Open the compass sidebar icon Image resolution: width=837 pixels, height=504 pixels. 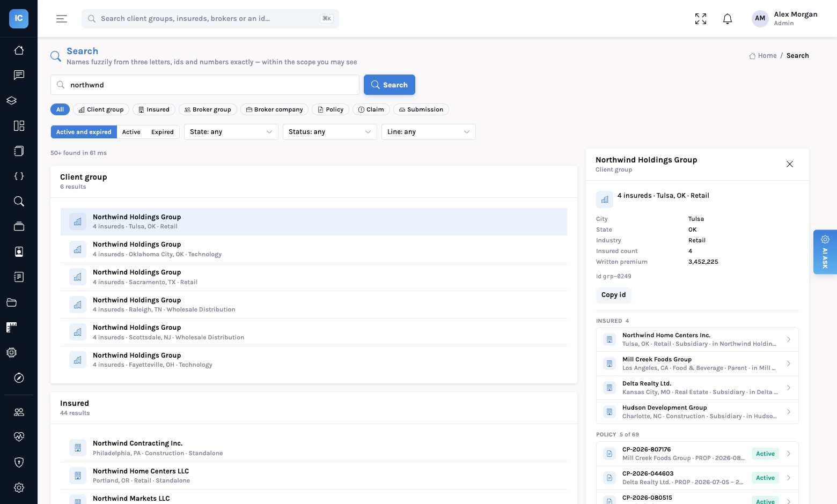click(x=19, y=378)
